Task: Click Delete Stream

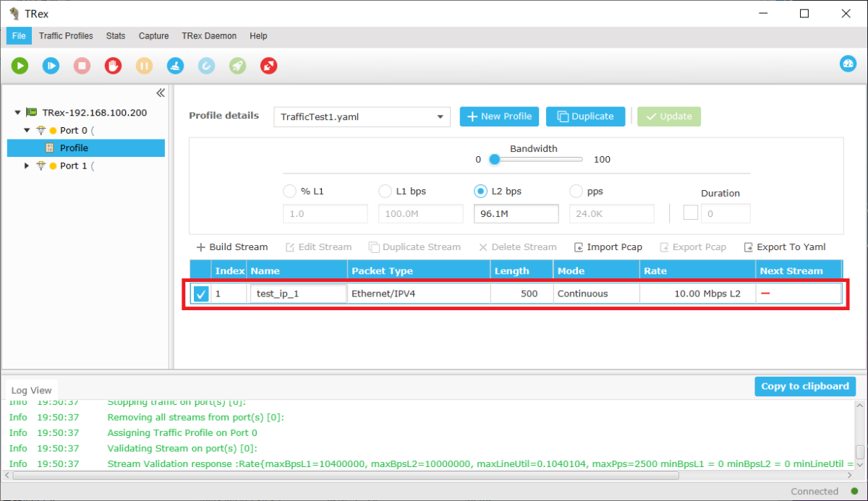Action: 517,247
